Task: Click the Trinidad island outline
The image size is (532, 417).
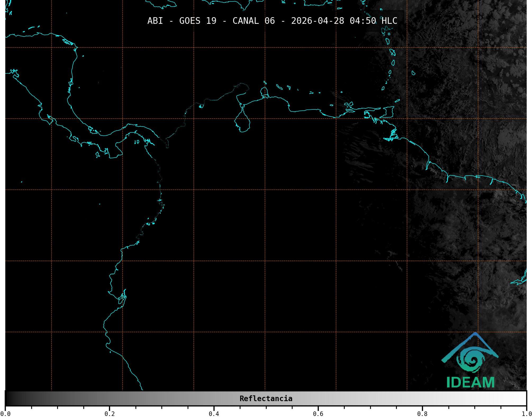Action: coord(387,112)
